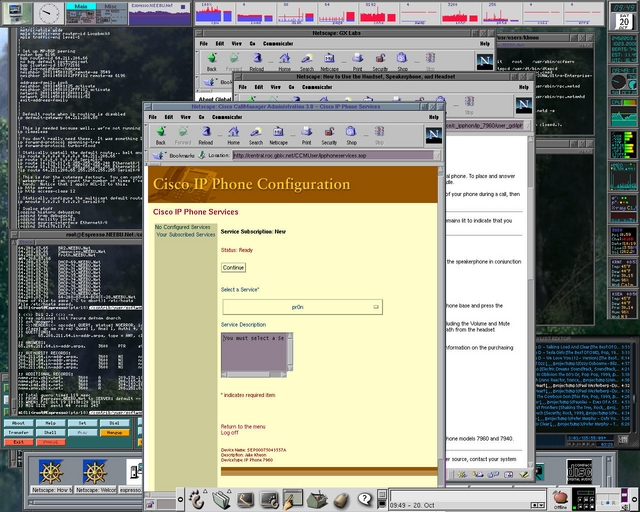Open File menu in GX Labs Netscape window
The height and width of the screenshot is (512, 640).
(x=204, y=43)
